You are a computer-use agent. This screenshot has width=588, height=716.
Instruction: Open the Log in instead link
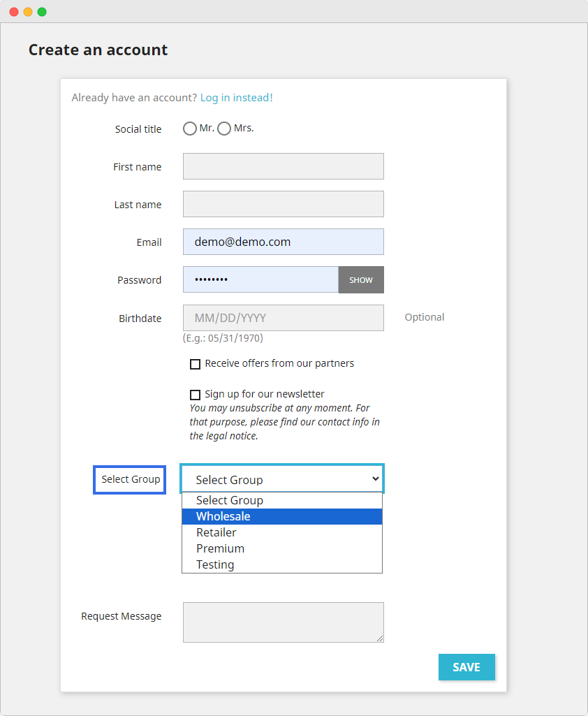point(236,98)
